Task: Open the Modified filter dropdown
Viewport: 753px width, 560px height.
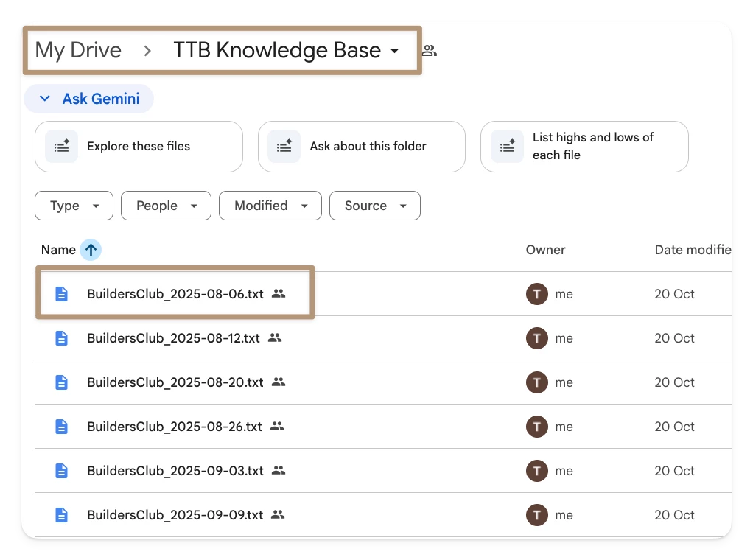Action: tap(270, 206)
